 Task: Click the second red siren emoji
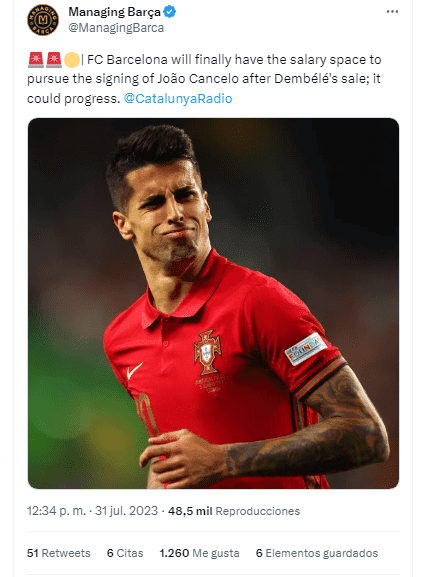click(x=54, y=60)
